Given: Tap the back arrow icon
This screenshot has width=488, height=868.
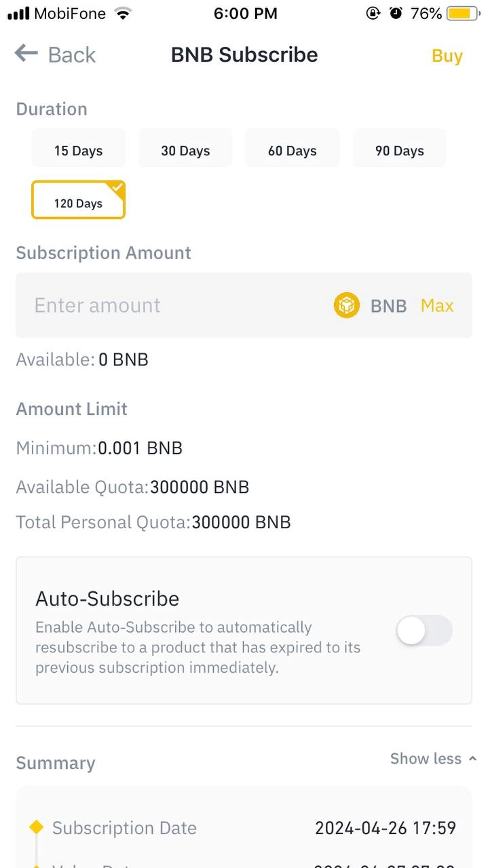Looking at the screenshot, I should tap(26, 54).
